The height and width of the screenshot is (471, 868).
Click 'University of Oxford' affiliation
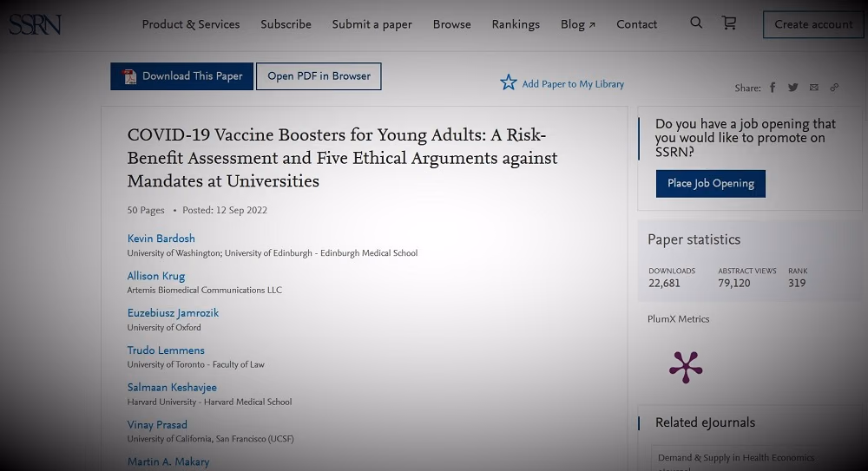(164, 328)
